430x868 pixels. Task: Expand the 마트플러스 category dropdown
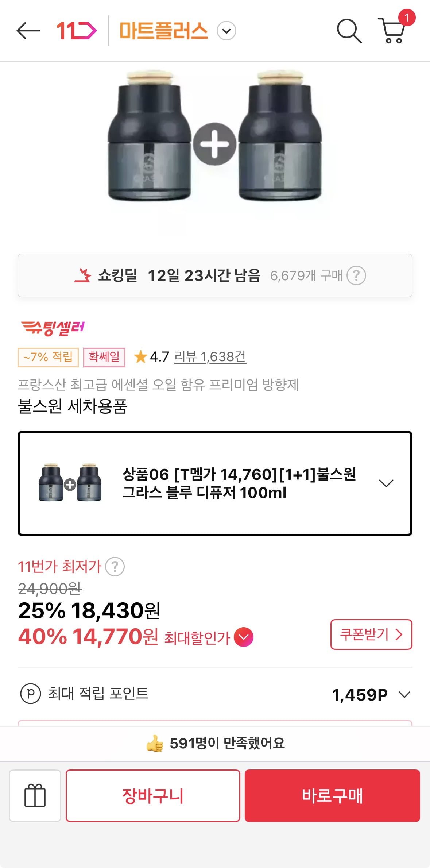point(226,31)
